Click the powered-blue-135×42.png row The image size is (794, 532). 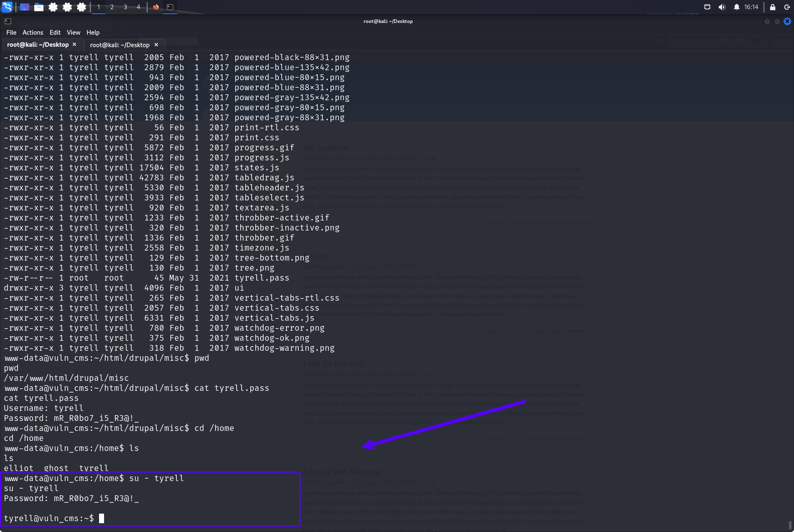pyautogui.click(x=176, y=67)
